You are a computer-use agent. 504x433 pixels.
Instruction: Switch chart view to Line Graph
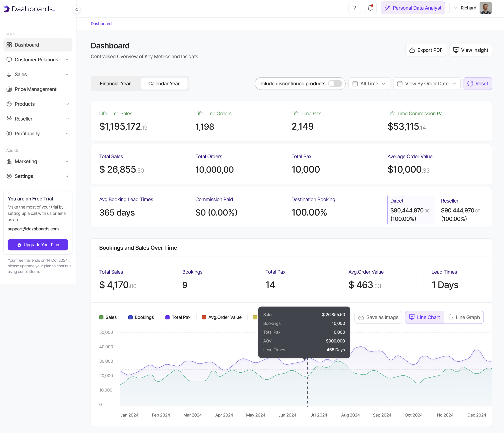pos(464,317)
